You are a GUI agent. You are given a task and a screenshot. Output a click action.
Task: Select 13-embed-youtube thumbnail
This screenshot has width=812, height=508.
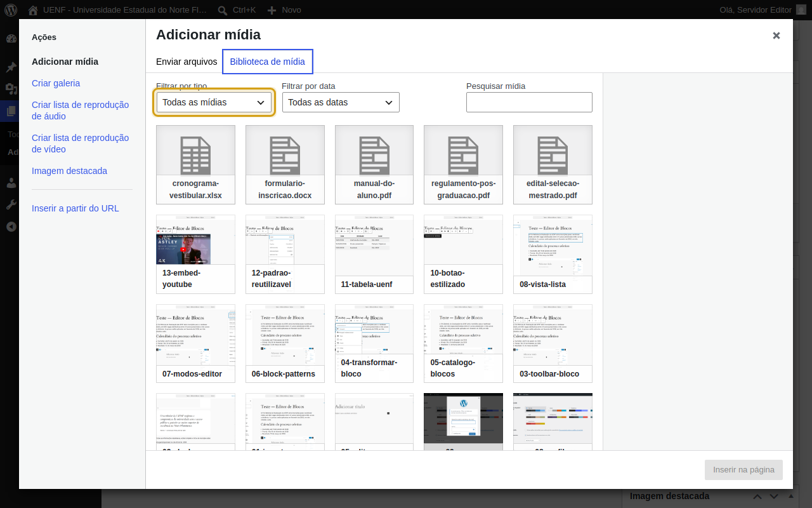tap(195, 254)
